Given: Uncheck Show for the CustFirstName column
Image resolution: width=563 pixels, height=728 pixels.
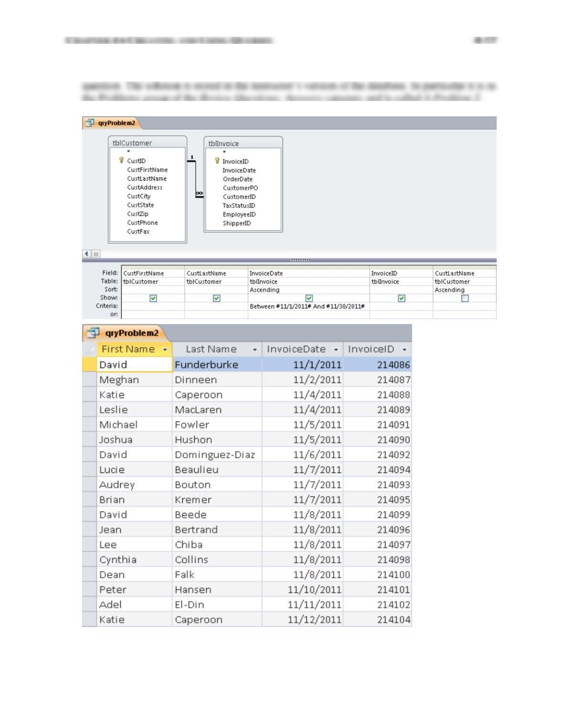Looking at the screenshot, I should pos(153,298).
